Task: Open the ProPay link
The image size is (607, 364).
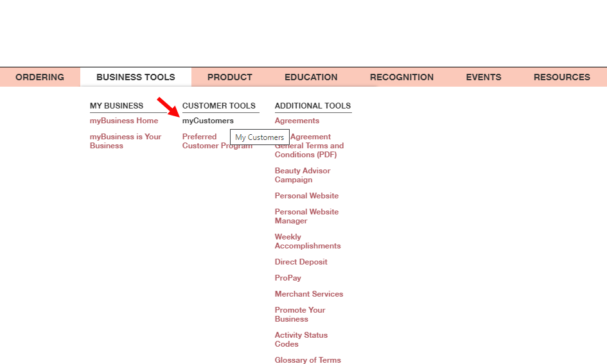Action: click(288, 278)
